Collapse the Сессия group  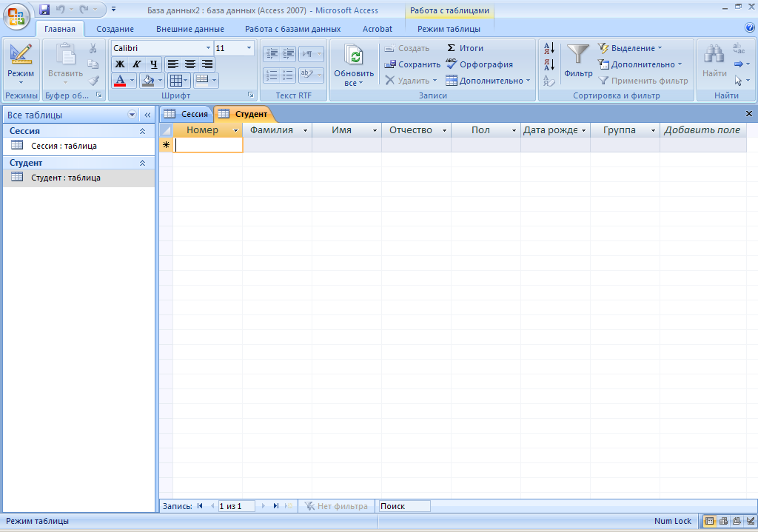[x=143, y=131]
